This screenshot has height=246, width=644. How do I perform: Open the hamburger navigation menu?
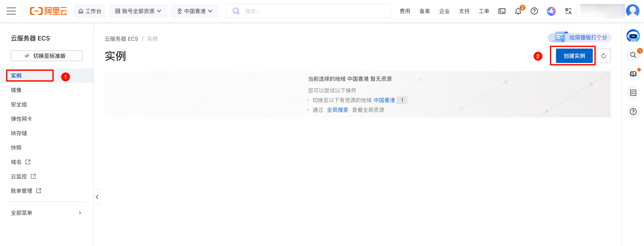click(x=11, y=11)
